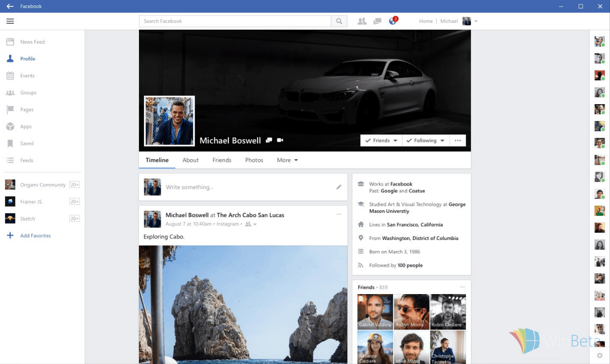This screenshot has height=364, width=610.
Task: Click San Francisco, California link
Action: click(415, 225)
